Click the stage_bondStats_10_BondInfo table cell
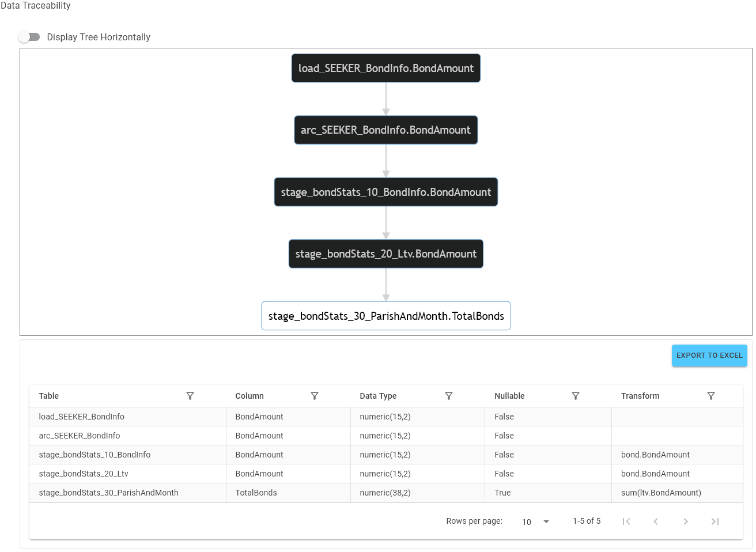This screenshot has width=756, height=552. point(128,455)
